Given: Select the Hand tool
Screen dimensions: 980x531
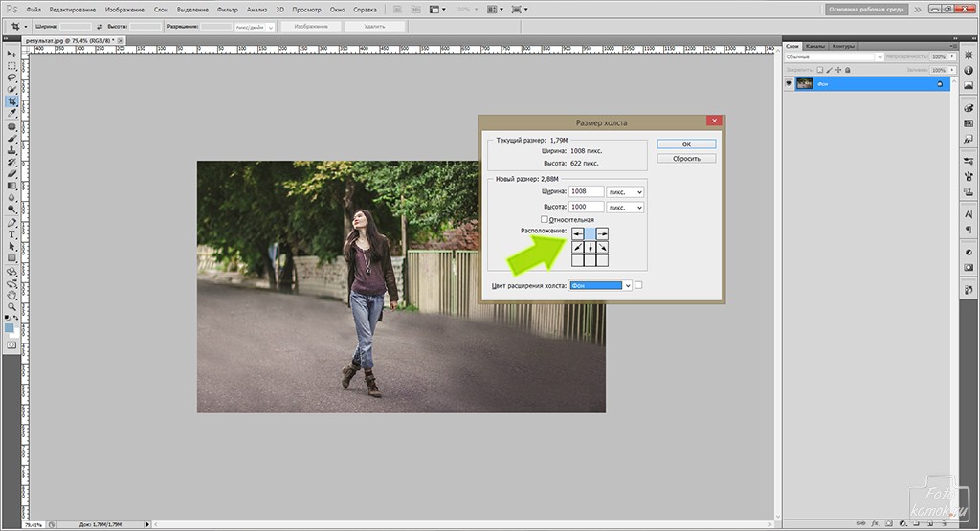Looking at the screenshot, I should [x=11, y=295].
